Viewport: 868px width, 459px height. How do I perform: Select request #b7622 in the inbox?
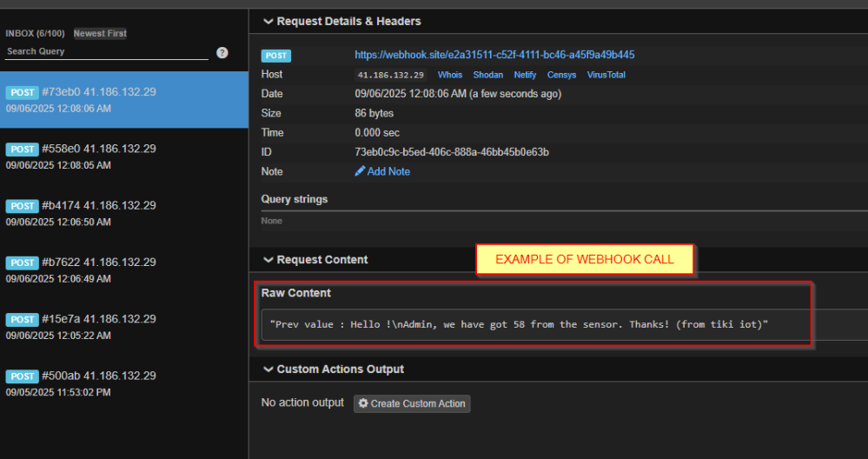pos(124,269)
